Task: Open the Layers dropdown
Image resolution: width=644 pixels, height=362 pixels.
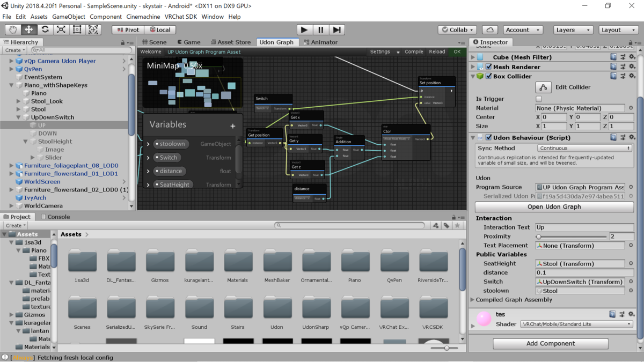Action: pyautogui.click(x=573, y=30)
